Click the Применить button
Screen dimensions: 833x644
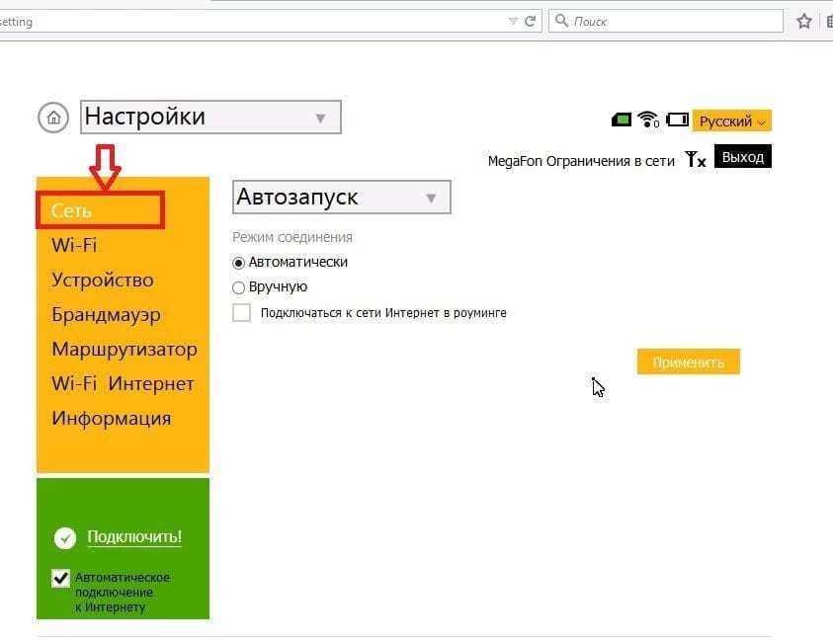click(x=689, y=362)
